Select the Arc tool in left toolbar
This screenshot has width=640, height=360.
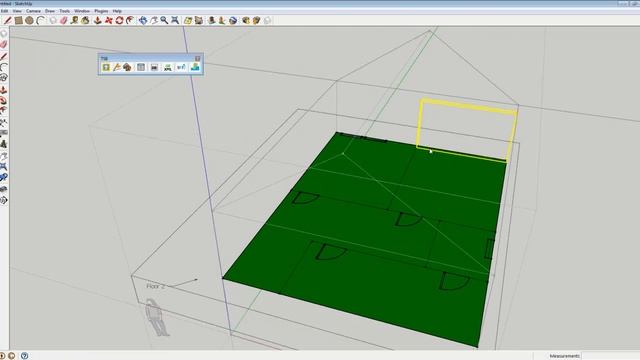coord(4,67)
